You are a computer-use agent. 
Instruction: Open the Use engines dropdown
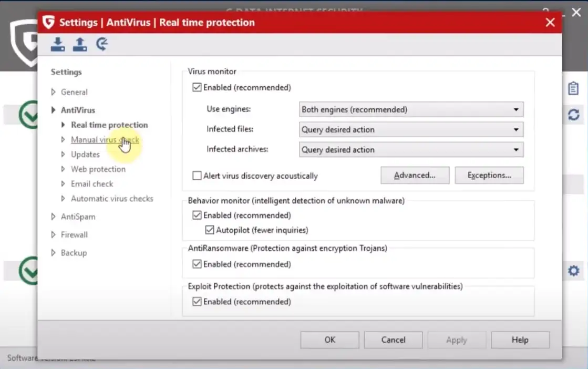coord(411,110)
